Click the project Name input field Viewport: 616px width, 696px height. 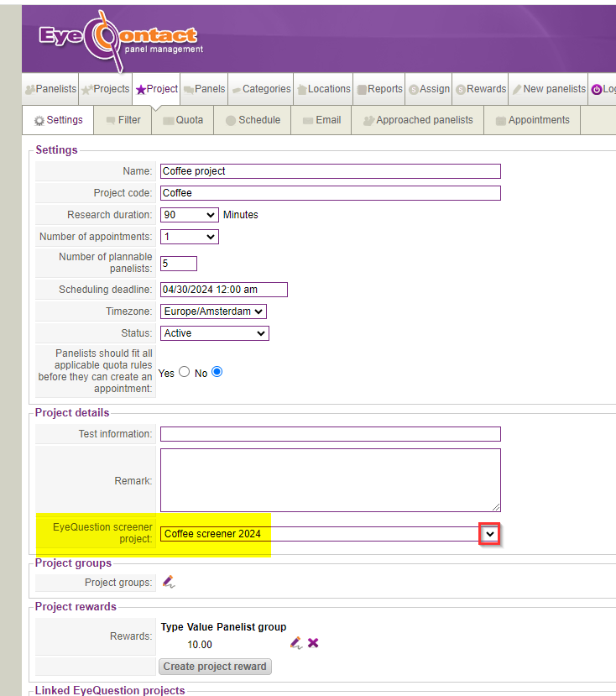330,171
